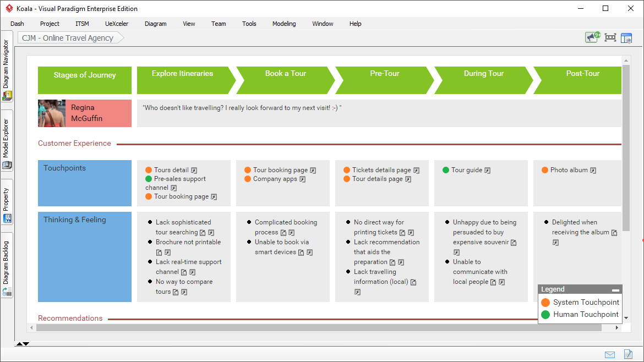644x362 pixels.
Task: Open the Model Explorer side panel
Action: coord(7,141)
